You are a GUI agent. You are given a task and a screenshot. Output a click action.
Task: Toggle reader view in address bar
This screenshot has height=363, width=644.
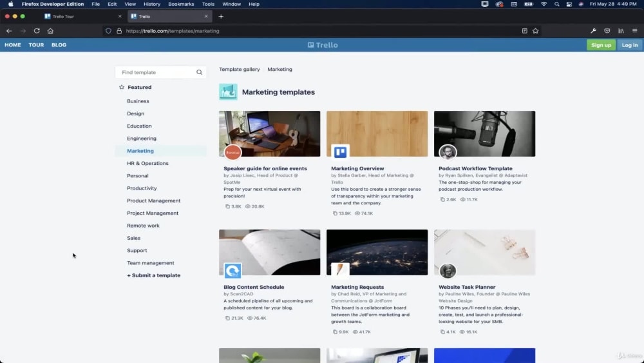[524, 31]
